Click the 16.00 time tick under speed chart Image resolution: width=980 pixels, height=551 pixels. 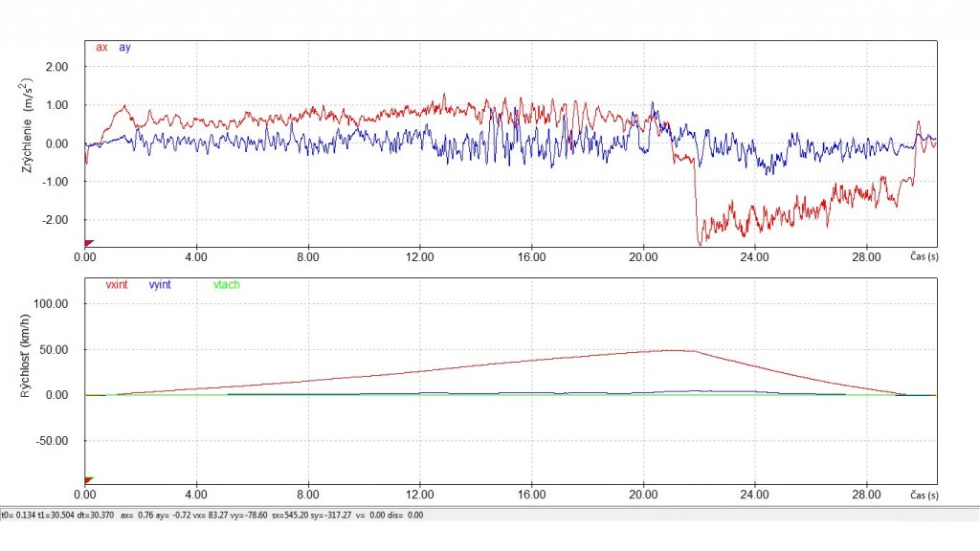(x=531, y=496)
